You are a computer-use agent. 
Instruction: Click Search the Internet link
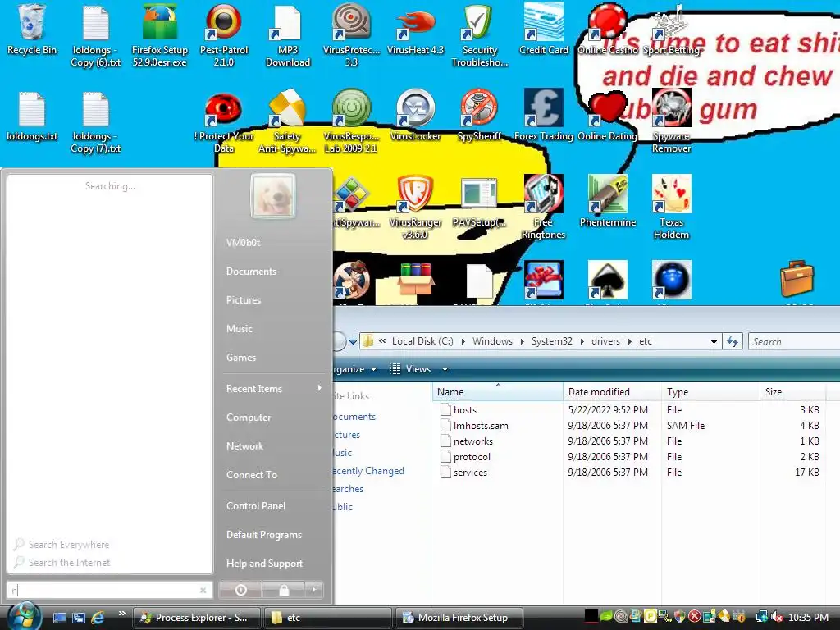(x=69, y=563)
